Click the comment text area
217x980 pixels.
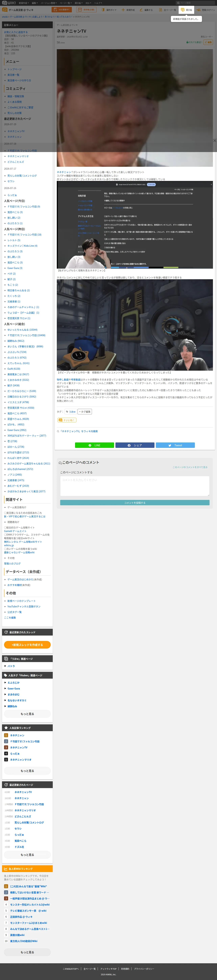(135, 486)
